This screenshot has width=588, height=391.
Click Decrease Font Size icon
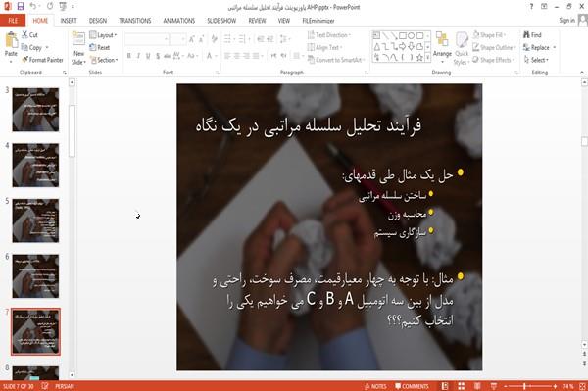click(x=201, y=38)
